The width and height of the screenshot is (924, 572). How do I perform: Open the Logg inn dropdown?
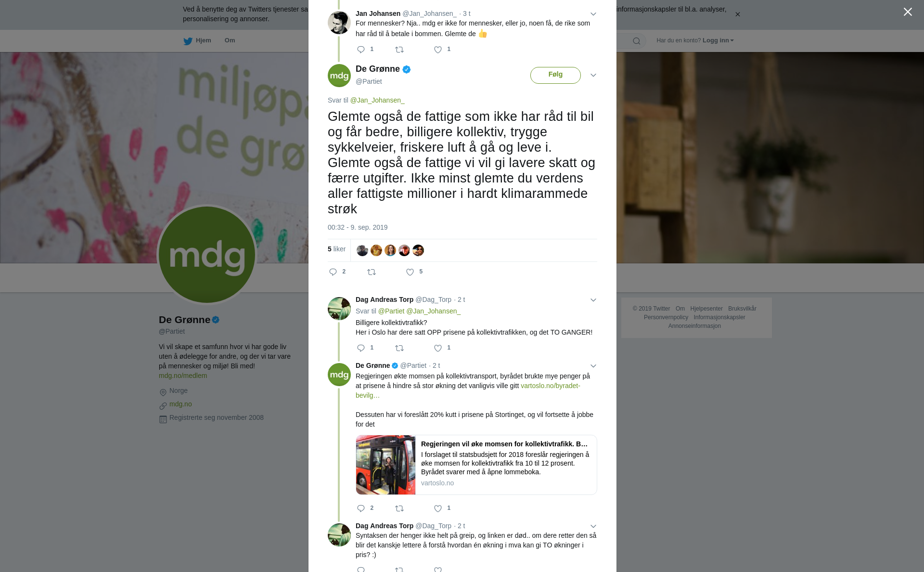click(718, 40)
